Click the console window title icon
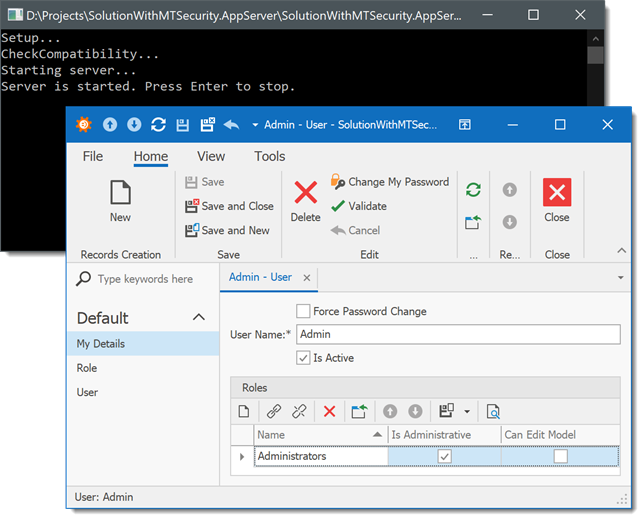The width and height of the screenshot is (642, 519). point(15,15)
